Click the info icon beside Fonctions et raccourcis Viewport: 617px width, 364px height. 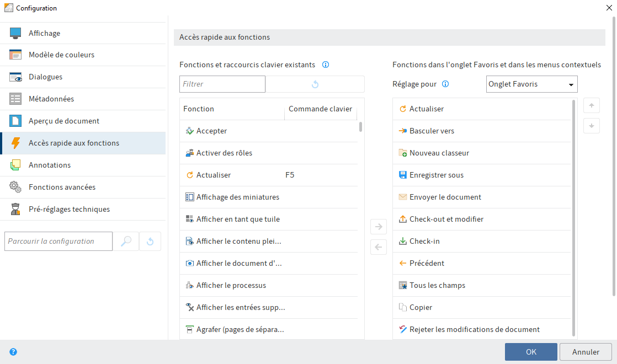pyautogui.click(x=326, y=65)
